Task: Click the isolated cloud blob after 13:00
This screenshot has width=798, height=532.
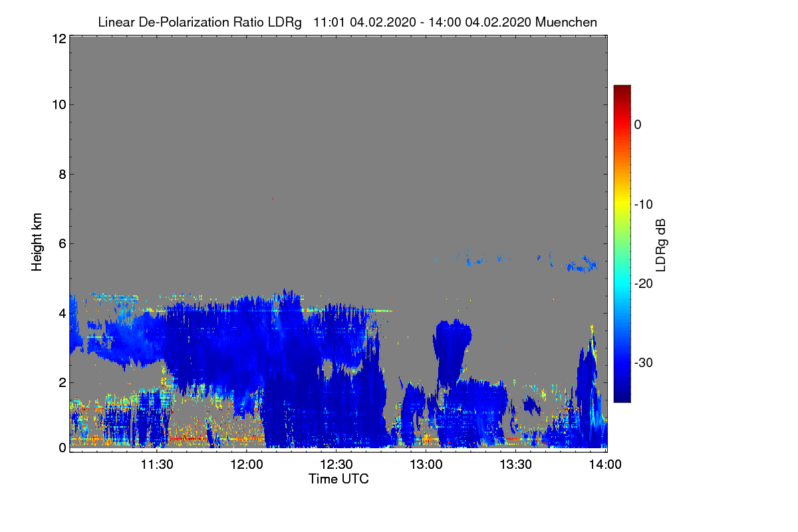Action: (x=452, y=352)
